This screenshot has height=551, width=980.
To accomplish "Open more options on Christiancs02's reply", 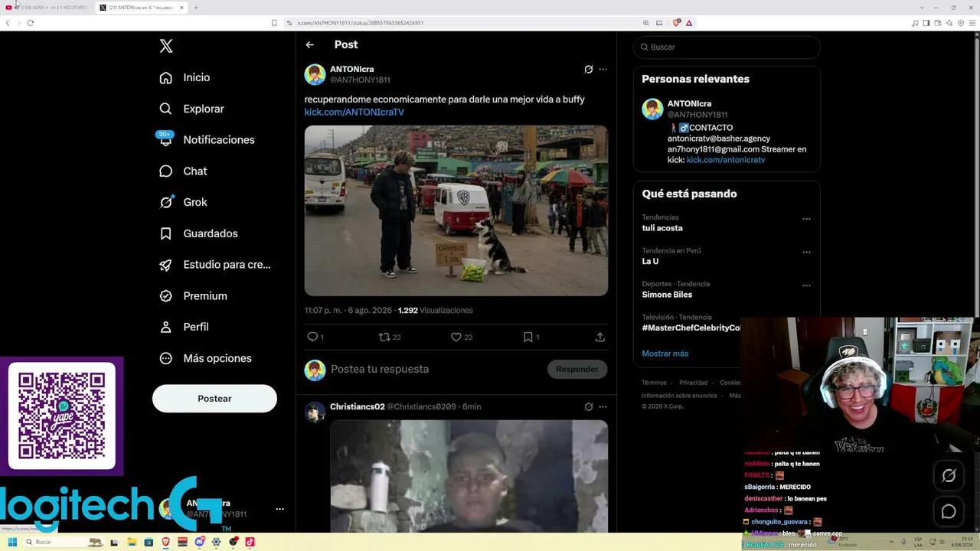I will point(603,406).
